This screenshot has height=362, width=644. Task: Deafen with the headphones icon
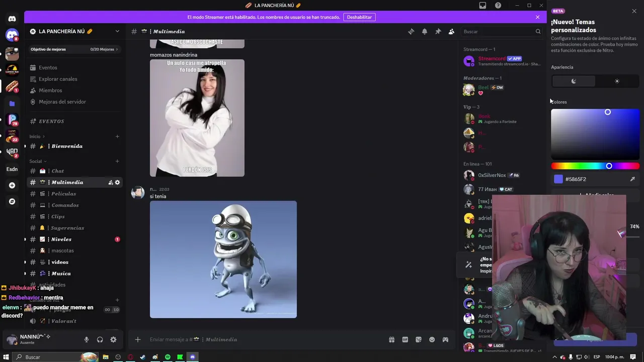tap(100, 339)
